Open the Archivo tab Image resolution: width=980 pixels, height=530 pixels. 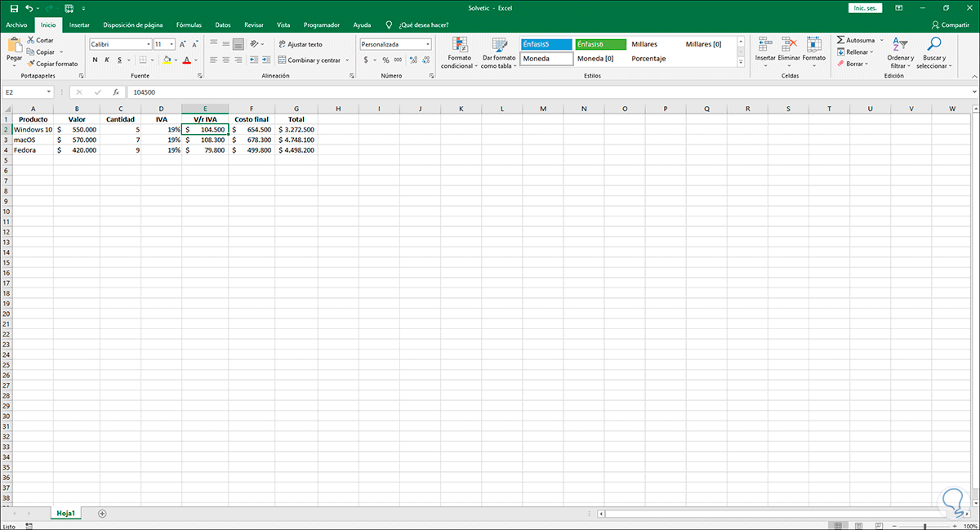(x=17, y=24)
